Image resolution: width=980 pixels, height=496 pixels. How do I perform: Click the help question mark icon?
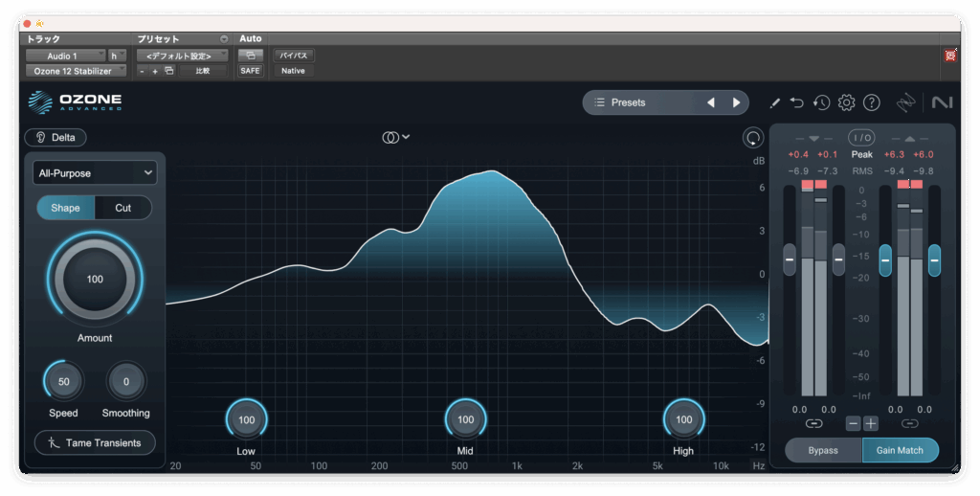pos(871,102)
